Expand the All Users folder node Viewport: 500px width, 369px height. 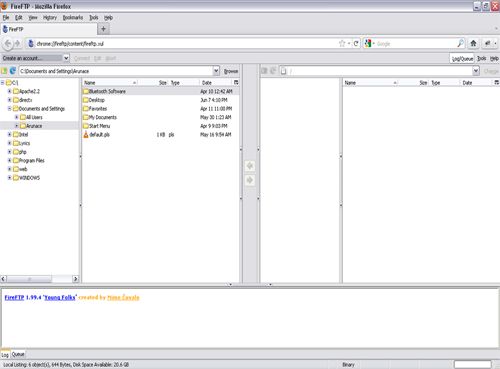(17, 117)
